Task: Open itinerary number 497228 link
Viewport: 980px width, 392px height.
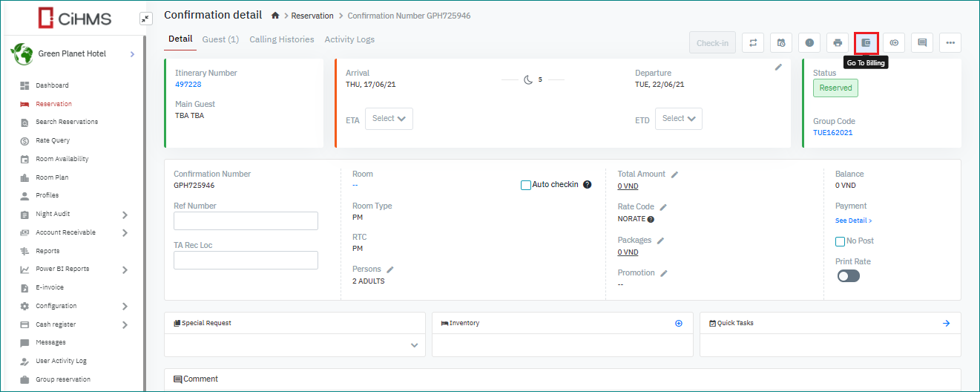Action: 188,85
